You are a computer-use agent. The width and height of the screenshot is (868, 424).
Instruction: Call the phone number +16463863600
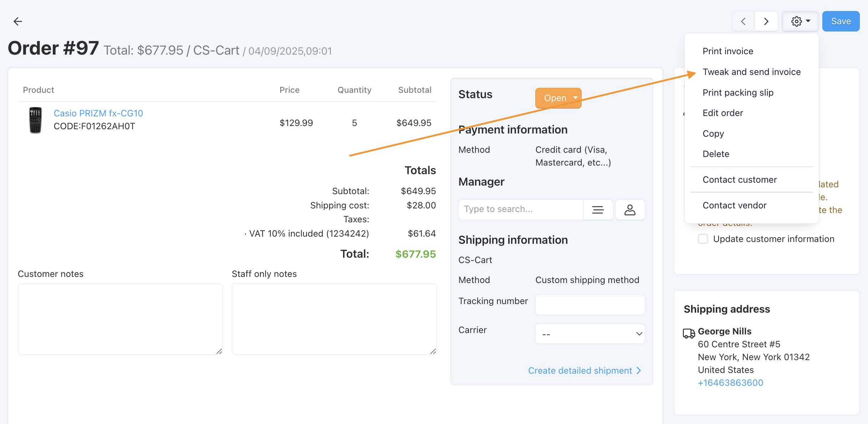730,383
